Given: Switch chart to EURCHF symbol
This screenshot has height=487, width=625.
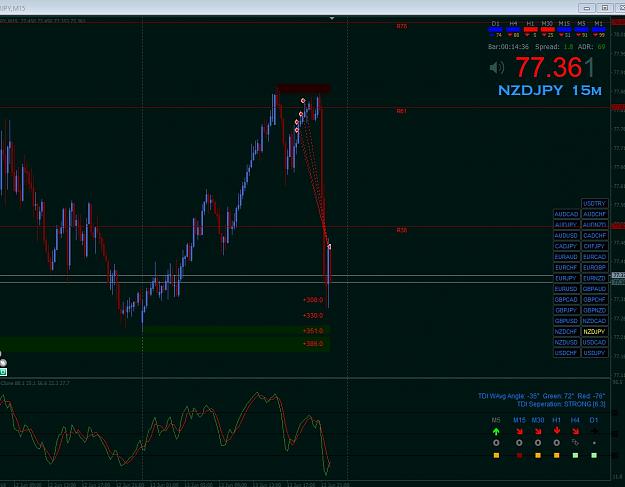Looking at the screenshot, I should pyautogui.click(x=566, y=267).
